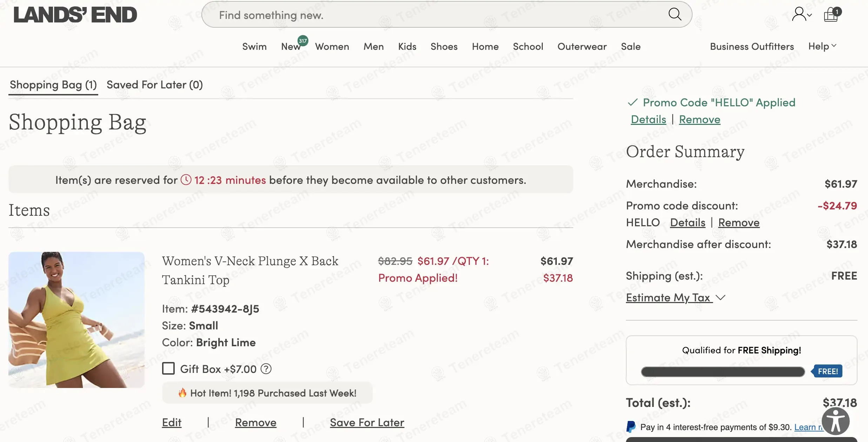
Task: Edit the Tankini Top item
Action: pos(172,422)
